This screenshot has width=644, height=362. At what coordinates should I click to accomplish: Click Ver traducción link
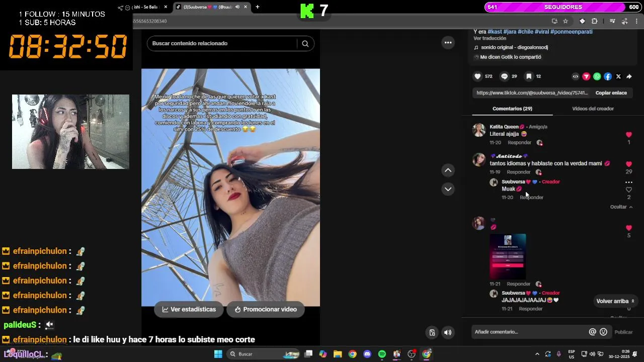[x=490, y=38]
